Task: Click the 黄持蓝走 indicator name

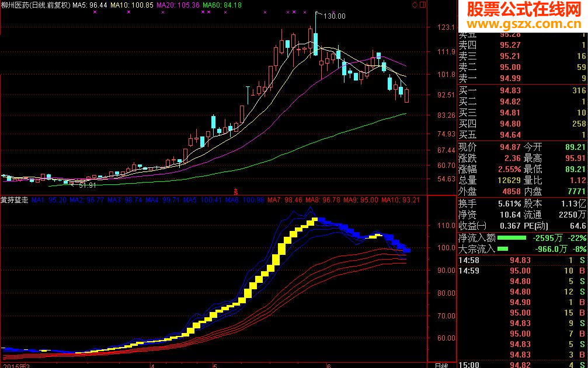Action: point(14,200)
